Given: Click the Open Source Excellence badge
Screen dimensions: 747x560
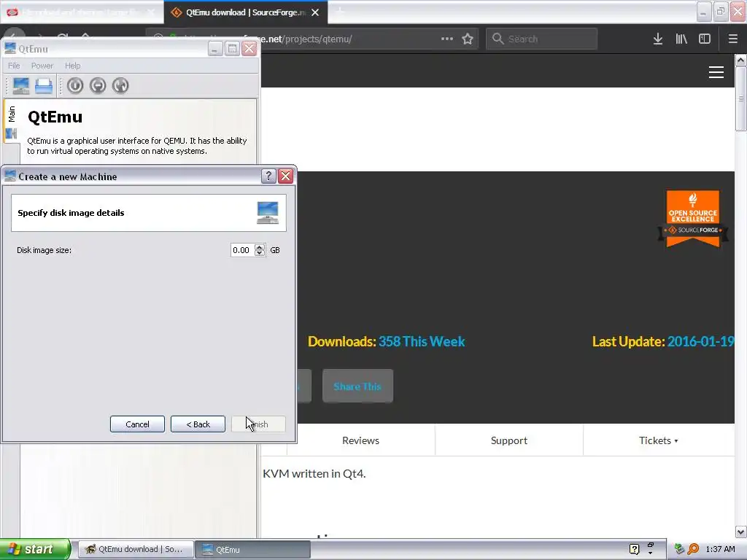Looking at the screenshot, I should [x=693, y=219].
